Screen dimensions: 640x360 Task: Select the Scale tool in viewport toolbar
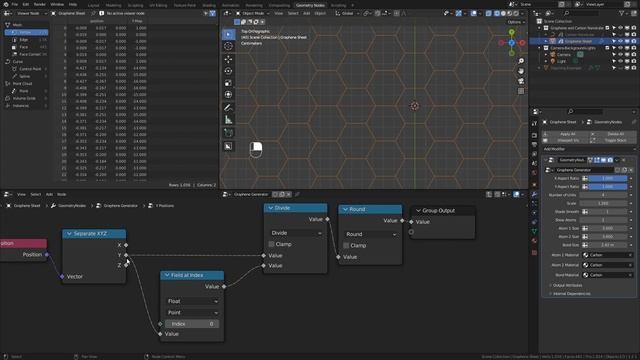228,83
